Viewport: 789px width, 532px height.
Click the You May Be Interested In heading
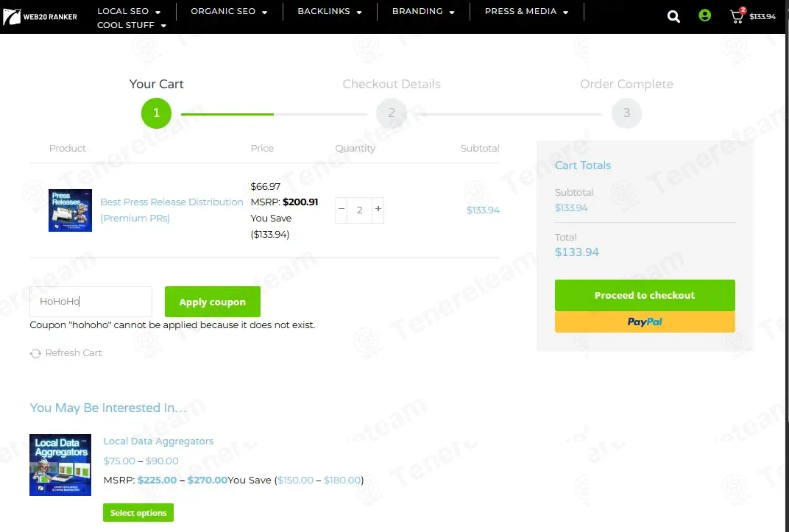pos(108,408)
